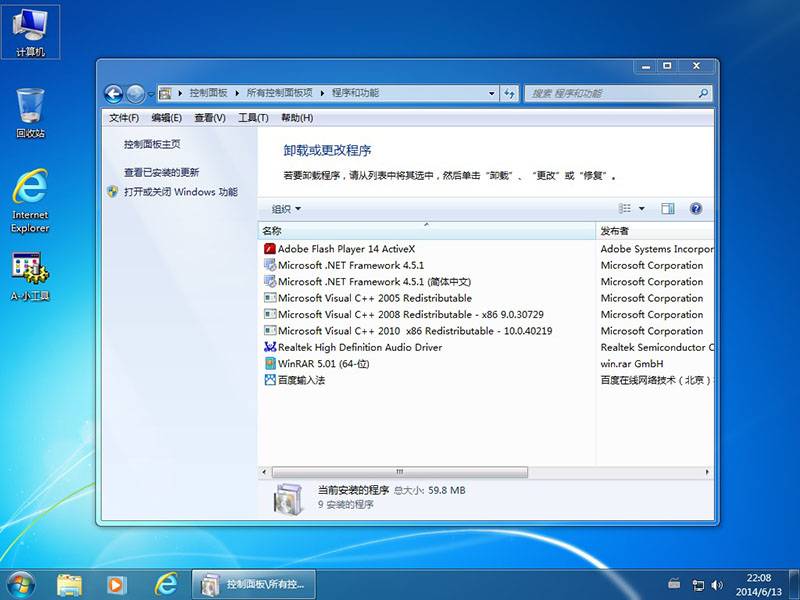Click the Show desktop taskbar strip
Image resolution: width=800 pixels, height=600 pixels.
pyautogui.click(x=795, y=585)
